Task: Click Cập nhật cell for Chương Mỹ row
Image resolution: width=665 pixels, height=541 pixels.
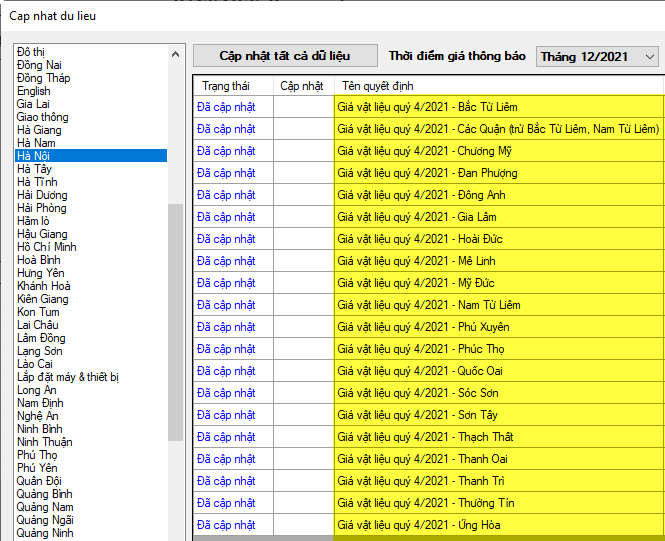Action: 303,151
